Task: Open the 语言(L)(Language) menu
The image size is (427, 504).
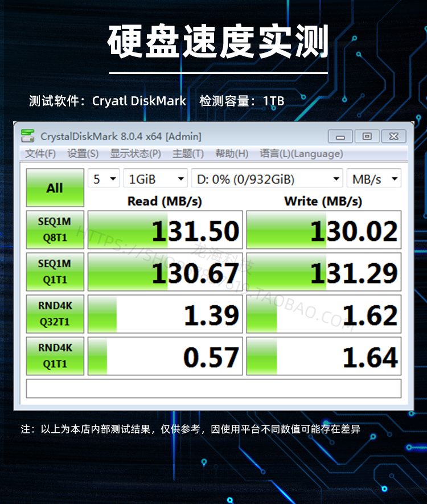Action: [x=301, y=154]
